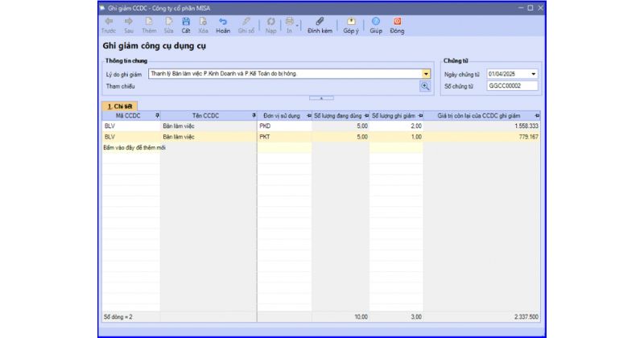Viewport: 644px width, 338px height.
Task: Open the Ngày chứng từ date dropdown
Action: (x=533, y=73)
